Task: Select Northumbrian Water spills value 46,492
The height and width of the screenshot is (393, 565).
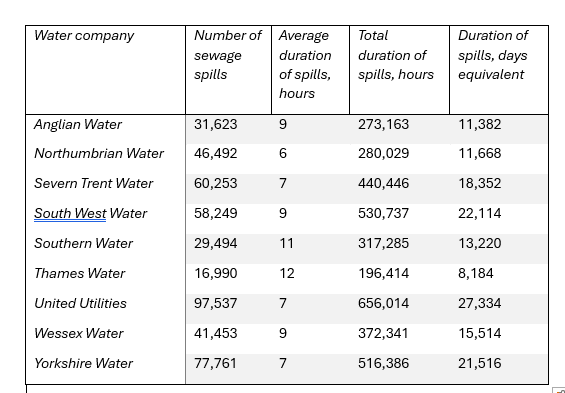Action: (215, 153)
